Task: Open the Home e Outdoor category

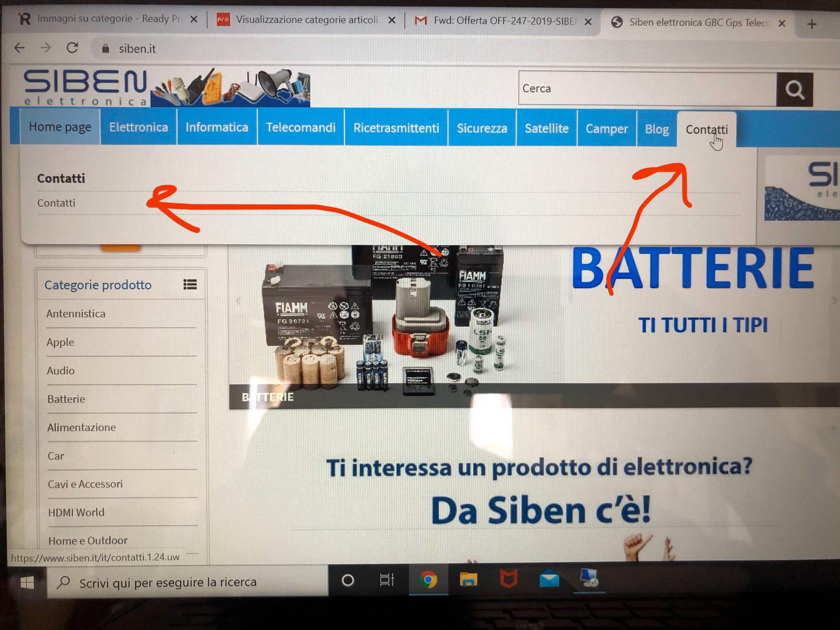Action: (88, 541)
